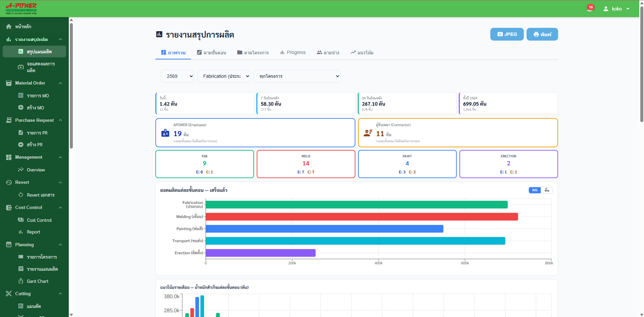Screen dimensions: 644x317
Task: Click the Revert เอกสาร refresh icon
Action: [x=21, y=195]
